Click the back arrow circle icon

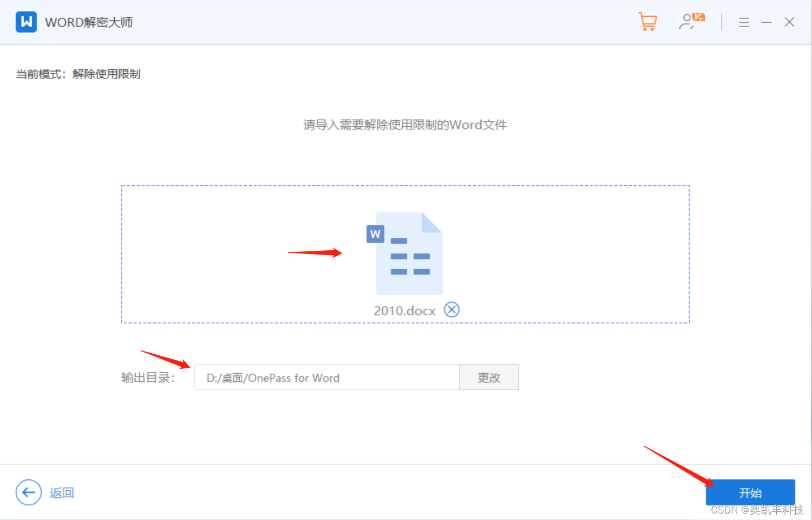pos(29,492)
